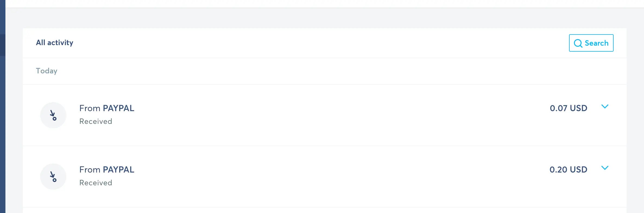Expand the 0.20 USD PAYPAL transaction chevron
Image resolution: width=644 pixels, height=213 pixels.
(x=605, y=168)
